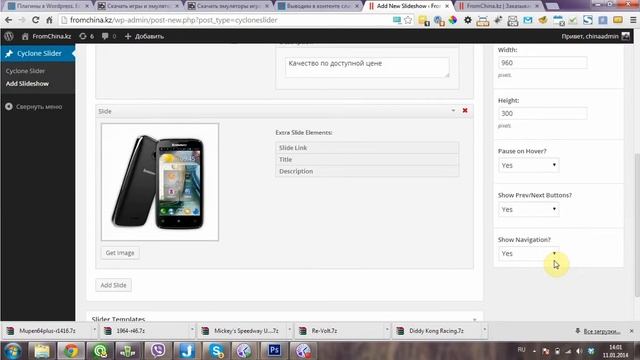Screen dimensions: 640x360
Task: Open downloaded file Diddy Kong Racing.7z
Action: pos(436,331)
